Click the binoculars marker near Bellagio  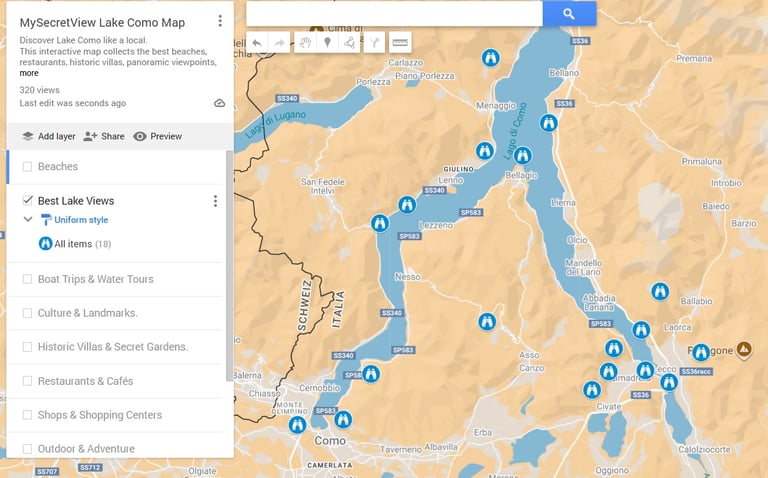[x=523, y=156]
